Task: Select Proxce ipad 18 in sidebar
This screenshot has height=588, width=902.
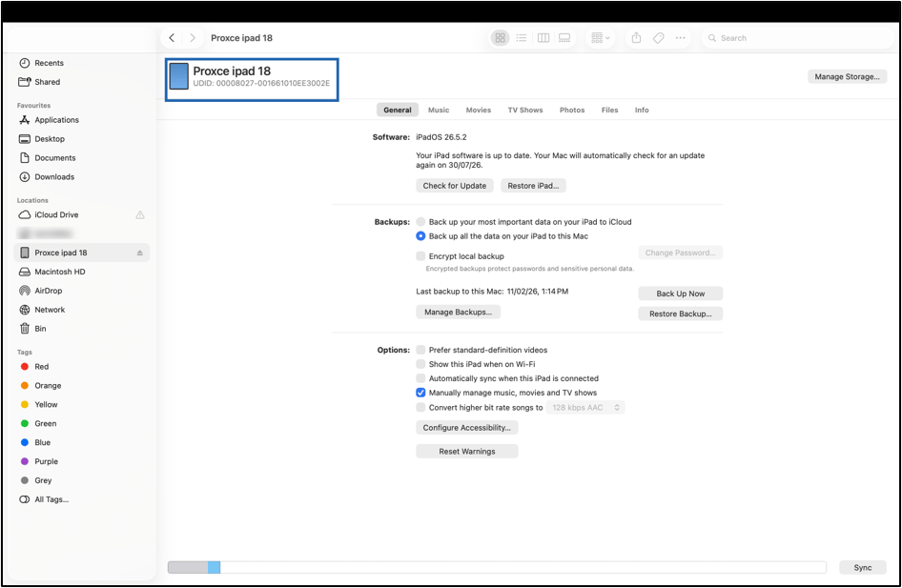Action: 81,253
